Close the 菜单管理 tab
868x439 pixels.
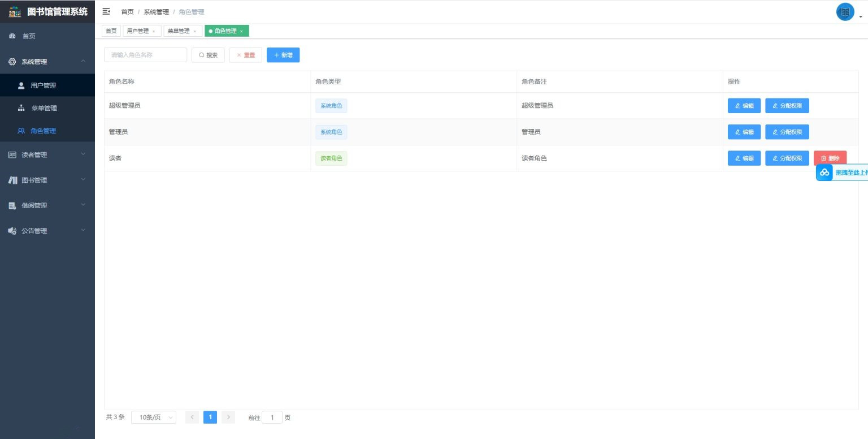195,32
